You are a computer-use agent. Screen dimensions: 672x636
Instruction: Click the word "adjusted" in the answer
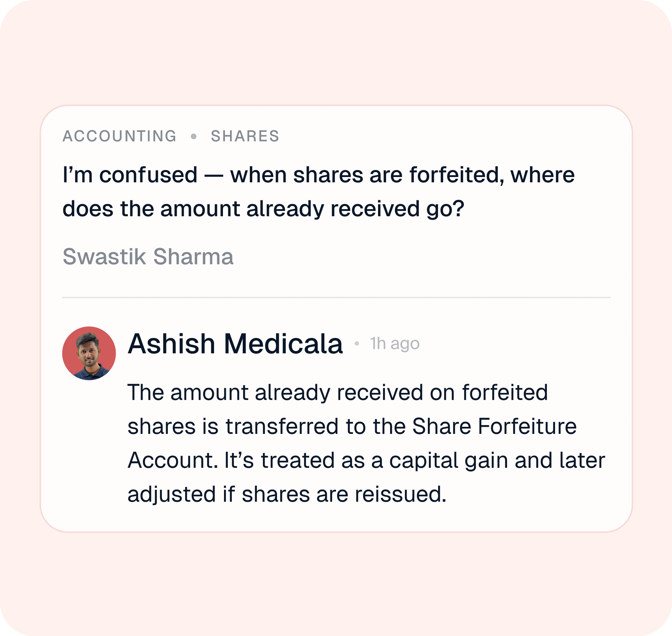[x=171, y=494]
